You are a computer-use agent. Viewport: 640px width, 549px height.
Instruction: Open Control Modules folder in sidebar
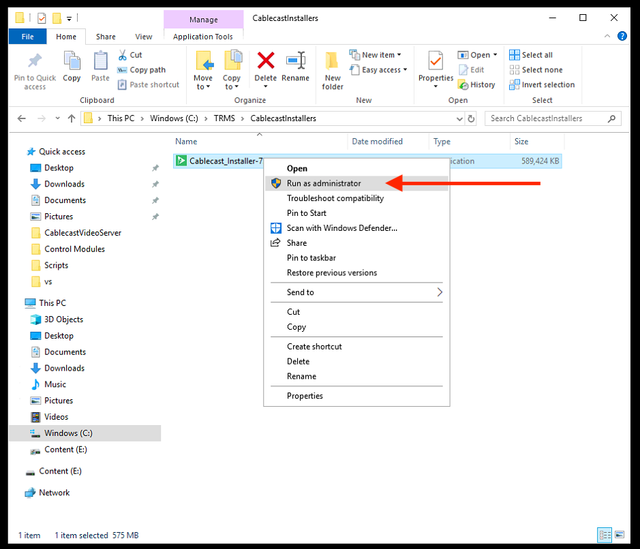coord(75,249)
